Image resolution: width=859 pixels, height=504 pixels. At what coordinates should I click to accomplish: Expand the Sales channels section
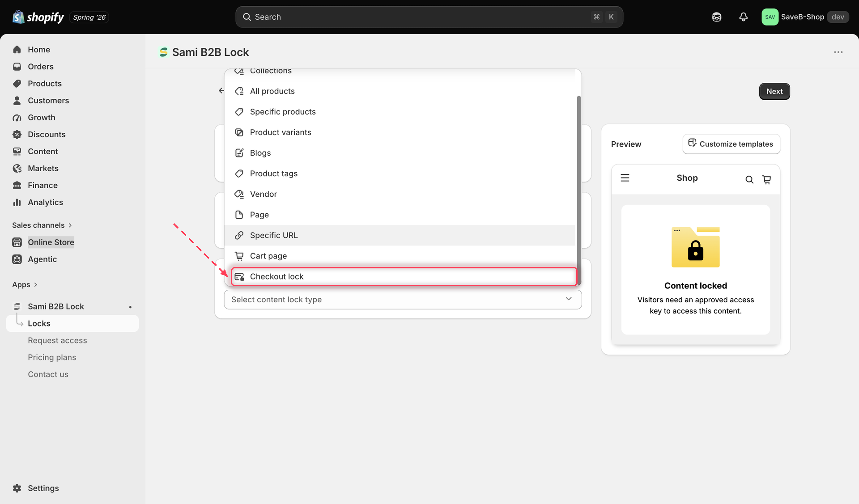click(x=42, y=225)
